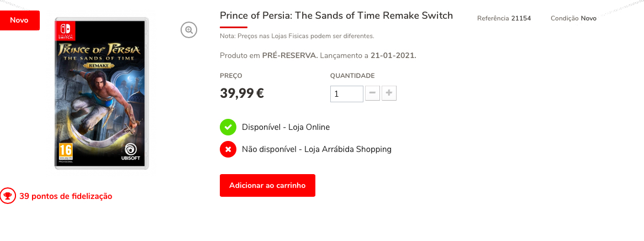Open the Prince of Persia cover image
644x241 pixels.
click(x=102, y=94)
